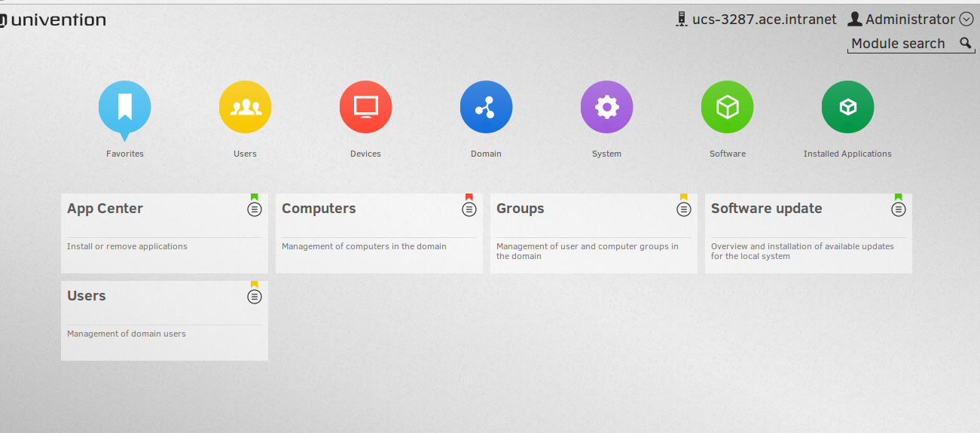The width and height of the screenshot is (980, 433).
Task: Expand the Administrator dropdown arrow
Action: tap(967, 20)
